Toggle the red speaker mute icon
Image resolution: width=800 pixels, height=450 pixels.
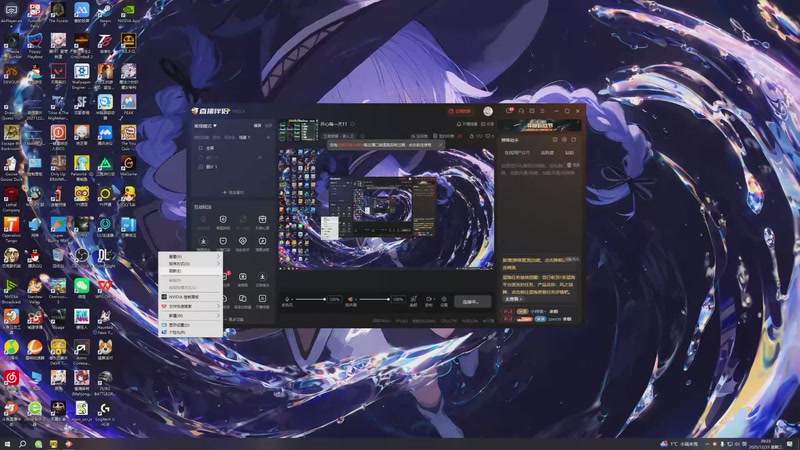pyautogui.click(x=351, y=299)
